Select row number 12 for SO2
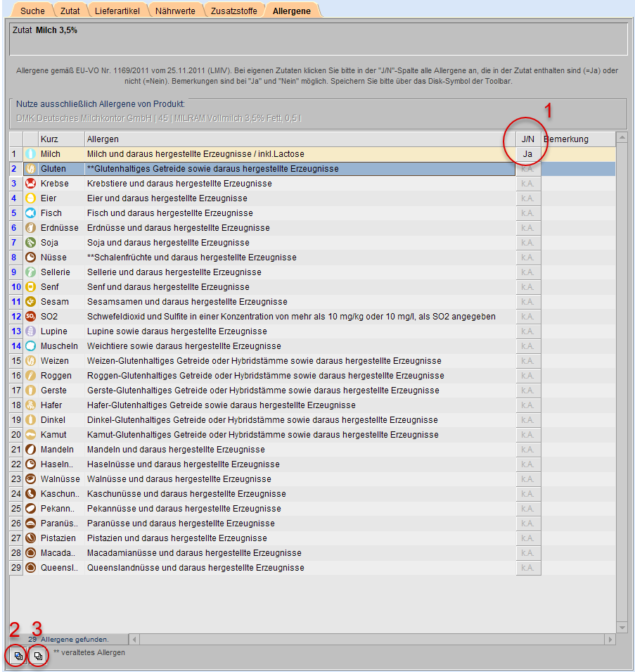 pos(16,317)
